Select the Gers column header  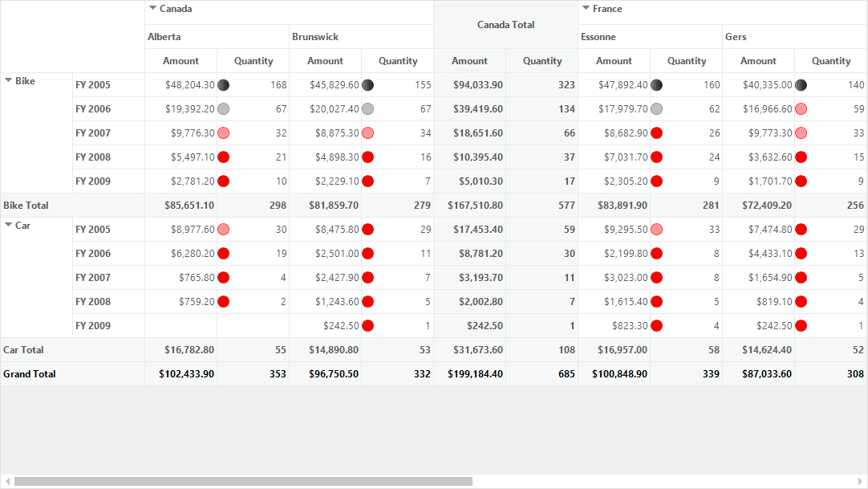pos(795,37)
